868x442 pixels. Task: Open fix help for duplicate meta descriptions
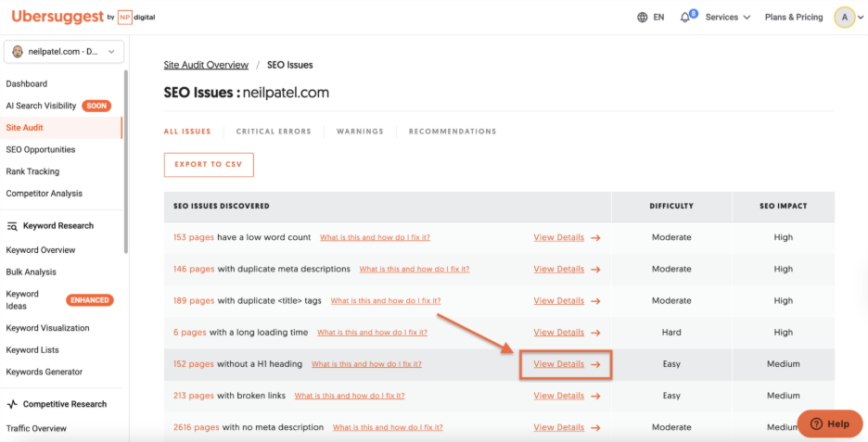coord(415,270)
